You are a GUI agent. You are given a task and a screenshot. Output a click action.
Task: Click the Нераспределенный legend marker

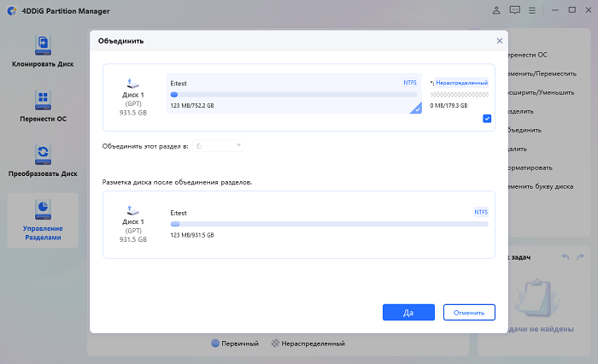pos(275,343)
